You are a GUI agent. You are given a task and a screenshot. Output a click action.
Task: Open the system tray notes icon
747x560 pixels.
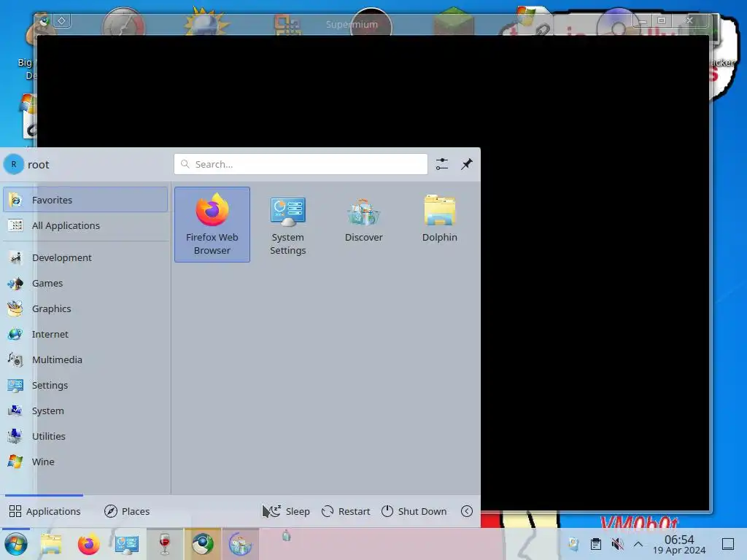[573, 544]
